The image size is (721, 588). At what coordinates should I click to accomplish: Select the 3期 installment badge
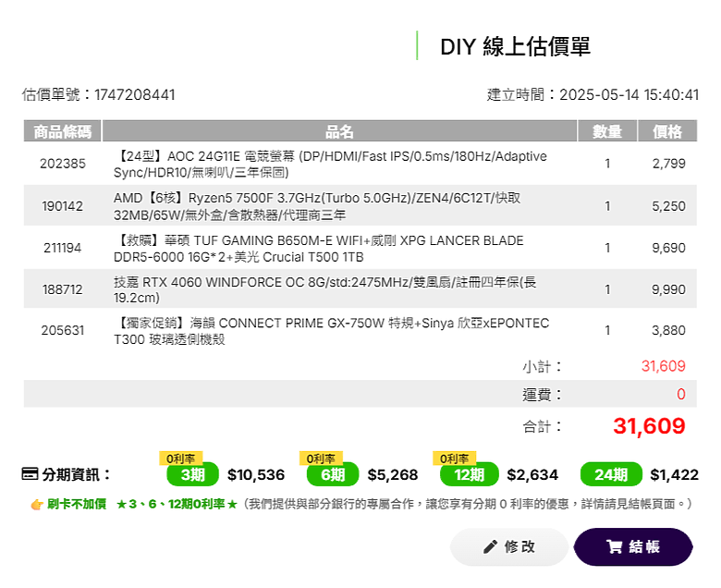(x=192, y=474)
